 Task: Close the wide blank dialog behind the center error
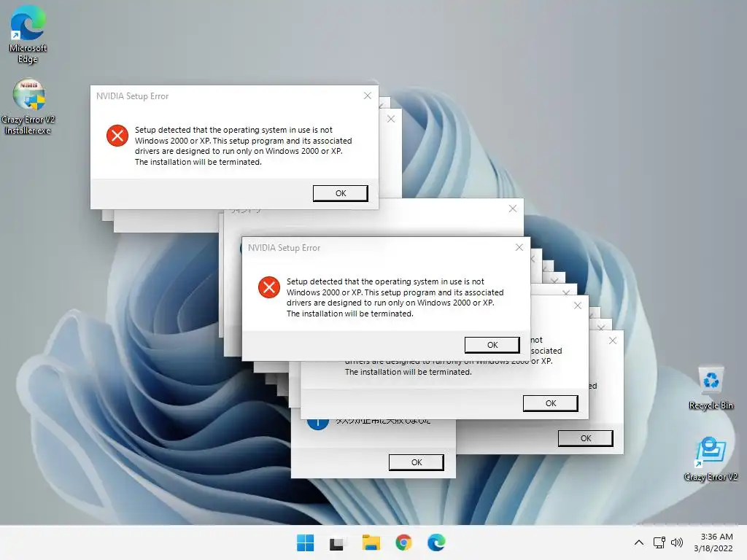click(513, 209)
